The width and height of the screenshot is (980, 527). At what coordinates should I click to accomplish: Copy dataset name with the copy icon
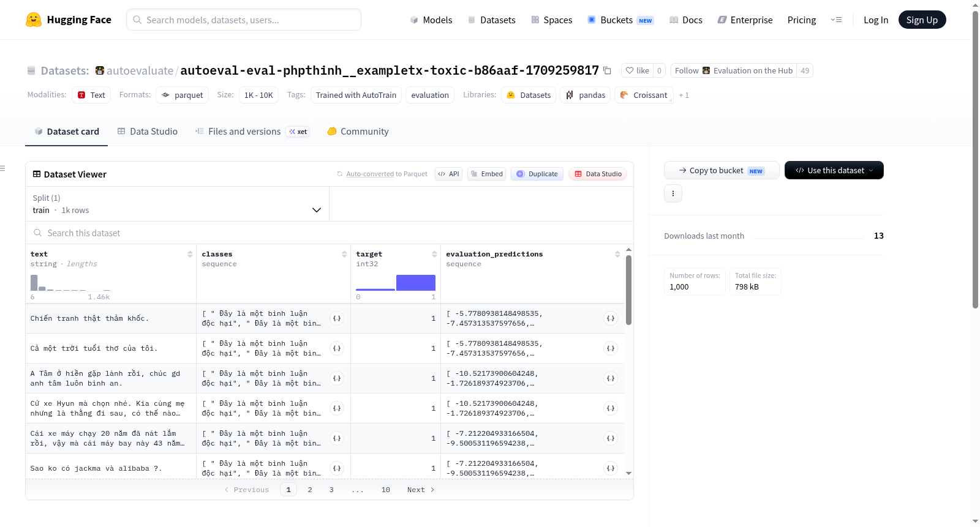pyautogui.click(x=607, y=70)
